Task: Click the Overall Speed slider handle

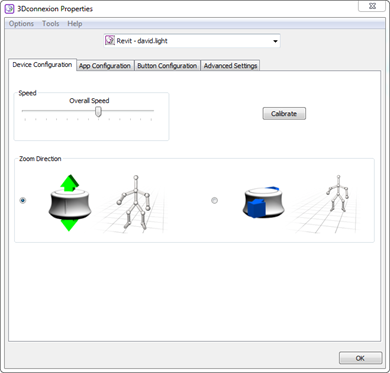Action: [98, 112]
